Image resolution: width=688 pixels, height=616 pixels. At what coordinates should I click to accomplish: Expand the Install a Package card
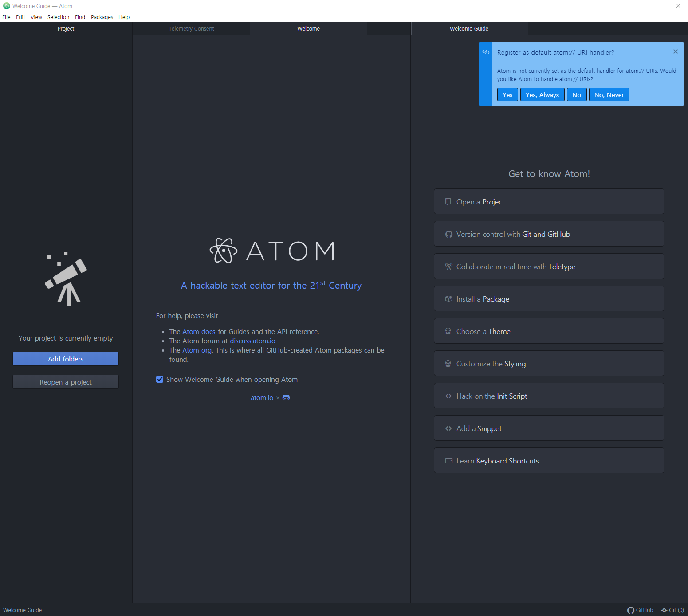click(x=549, y=299)
